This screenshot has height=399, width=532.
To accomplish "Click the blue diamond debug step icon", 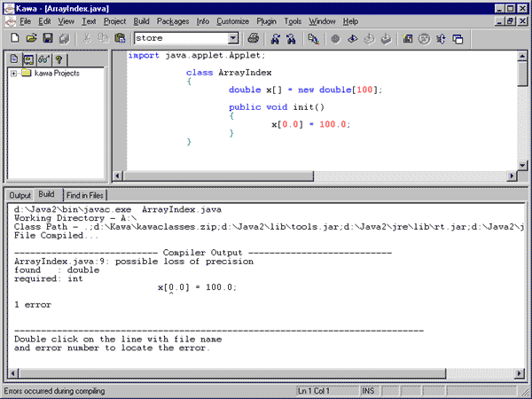I will [x=353, y=39].
